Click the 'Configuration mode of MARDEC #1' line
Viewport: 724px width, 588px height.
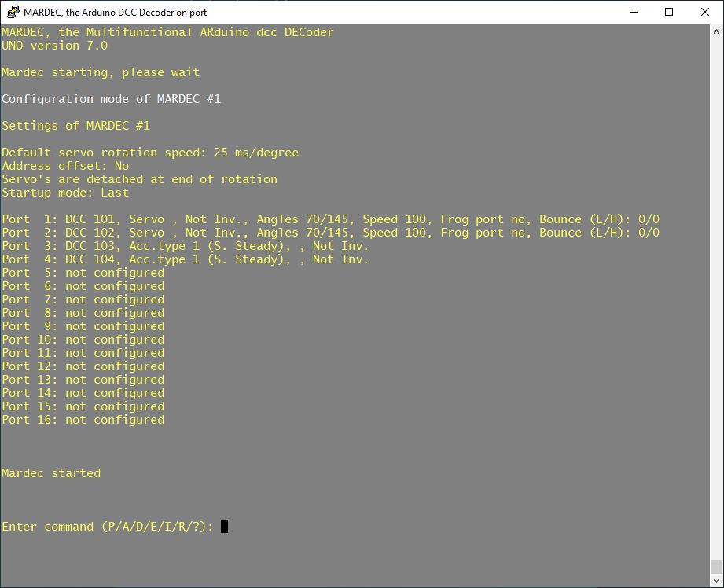pyautogui.click(x=112, y=99)
